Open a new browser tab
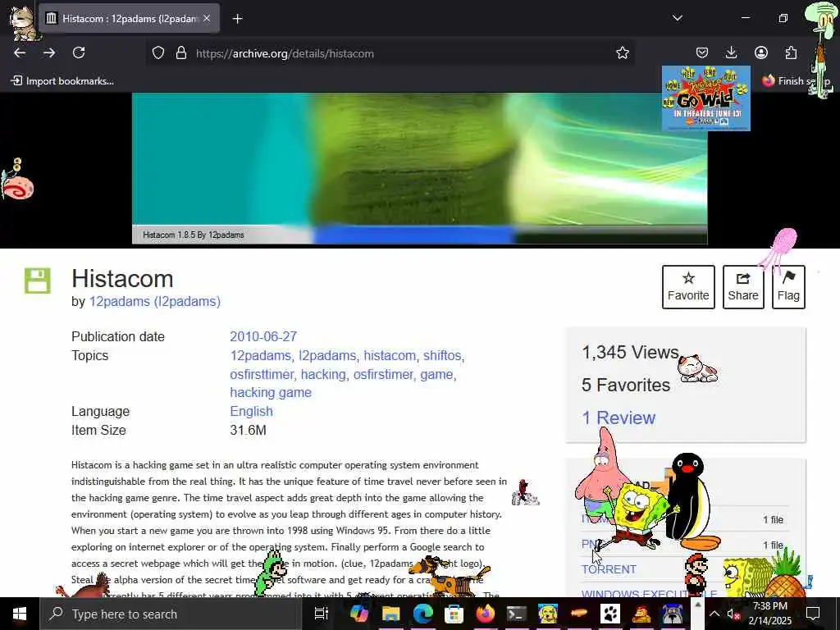The height and width of the screenshot is (630, 840). tap(237, 19)
